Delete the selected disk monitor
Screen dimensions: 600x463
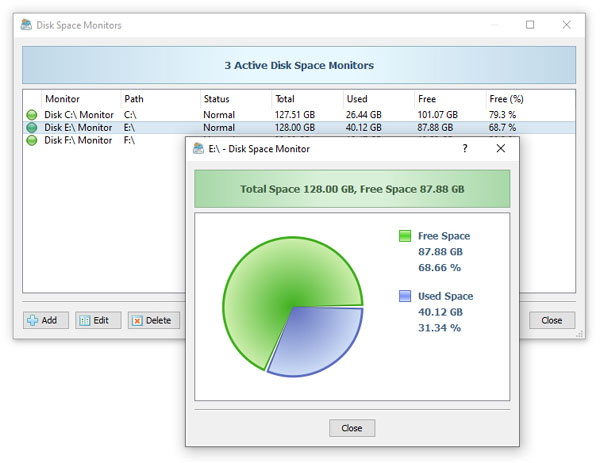[x=154, y=320]
